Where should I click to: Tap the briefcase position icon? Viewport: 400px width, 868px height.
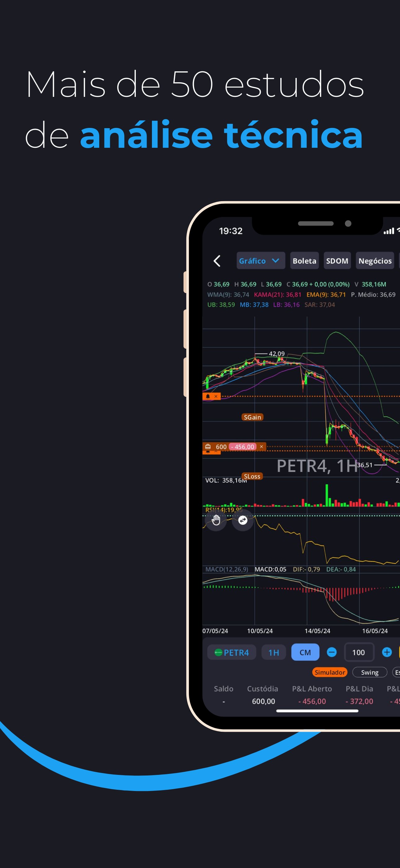[x=208, y=446]
